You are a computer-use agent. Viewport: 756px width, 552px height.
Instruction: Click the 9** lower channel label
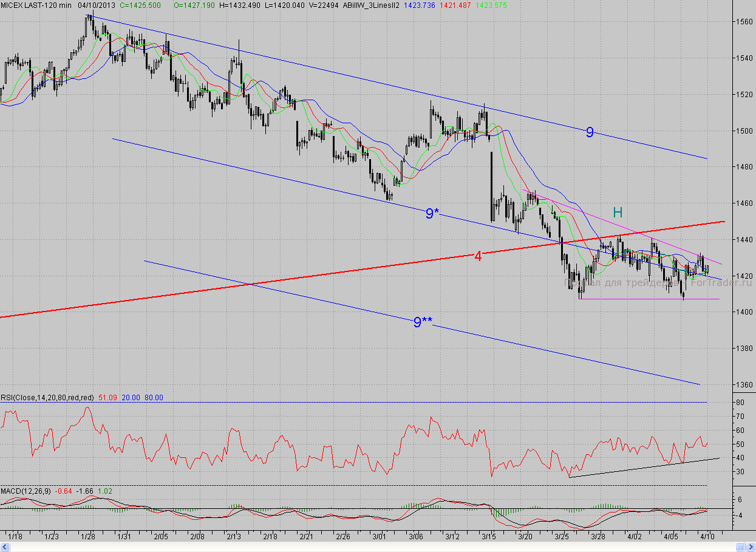[x=423, y=322]
